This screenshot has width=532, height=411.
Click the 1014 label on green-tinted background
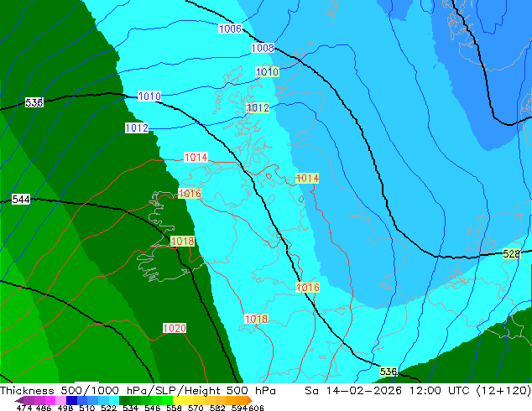(x=307, y=178)
